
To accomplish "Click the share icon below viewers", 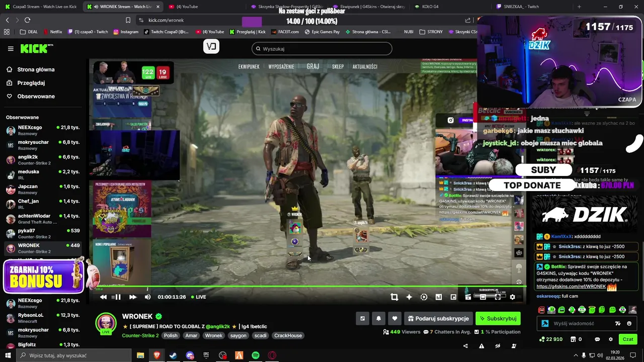I will click(465, 346).
